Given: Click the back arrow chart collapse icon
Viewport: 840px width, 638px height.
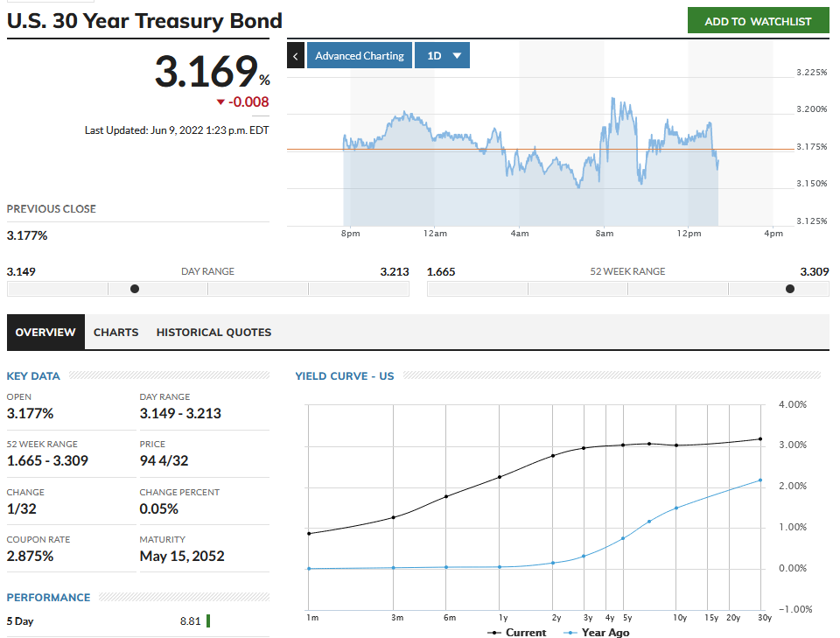Looking at the screenshot, I should pyautogui.click(x=296, y=55).
